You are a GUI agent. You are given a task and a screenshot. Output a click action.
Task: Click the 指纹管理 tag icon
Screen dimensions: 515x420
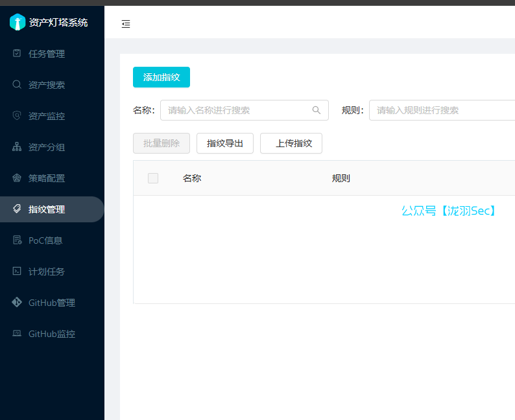coord(17,209)
